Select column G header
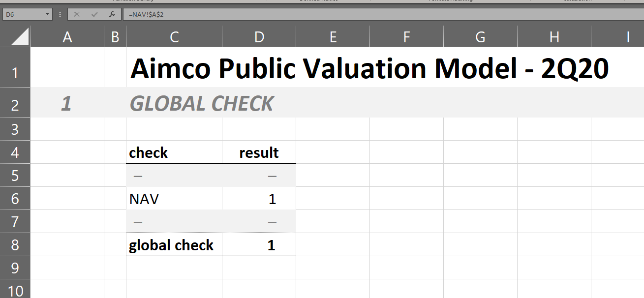 [x=481, y=37]
